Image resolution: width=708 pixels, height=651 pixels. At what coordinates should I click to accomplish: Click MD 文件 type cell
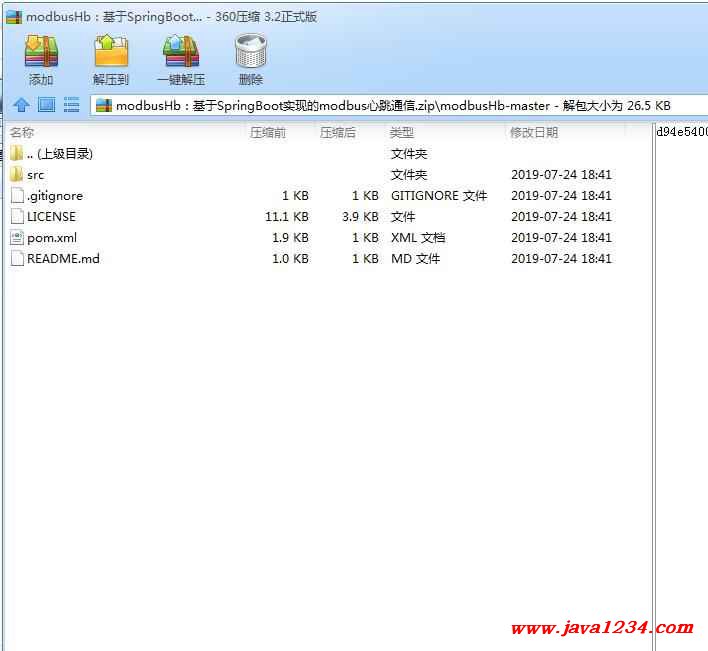tap(415, 259)
